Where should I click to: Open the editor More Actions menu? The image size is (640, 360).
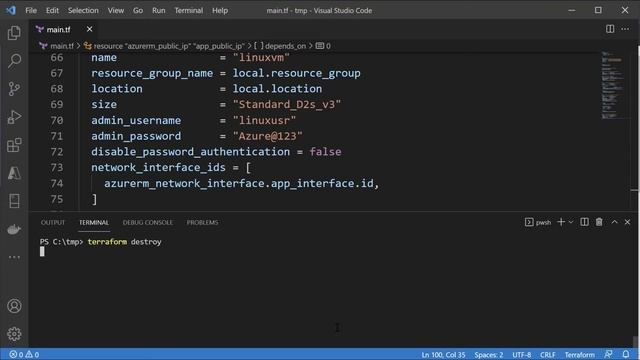(625, 29)
